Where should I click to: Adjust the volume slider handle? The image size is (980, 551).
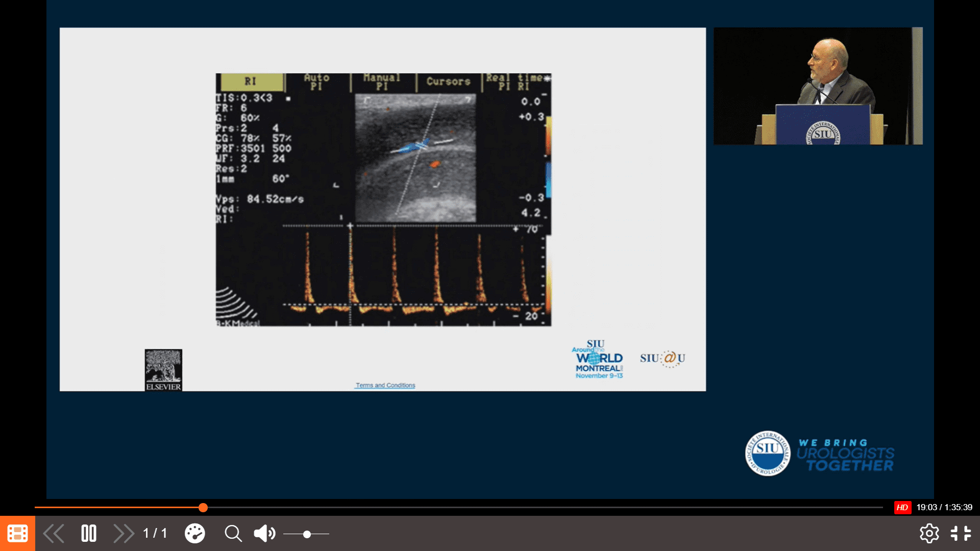[307, 534]
